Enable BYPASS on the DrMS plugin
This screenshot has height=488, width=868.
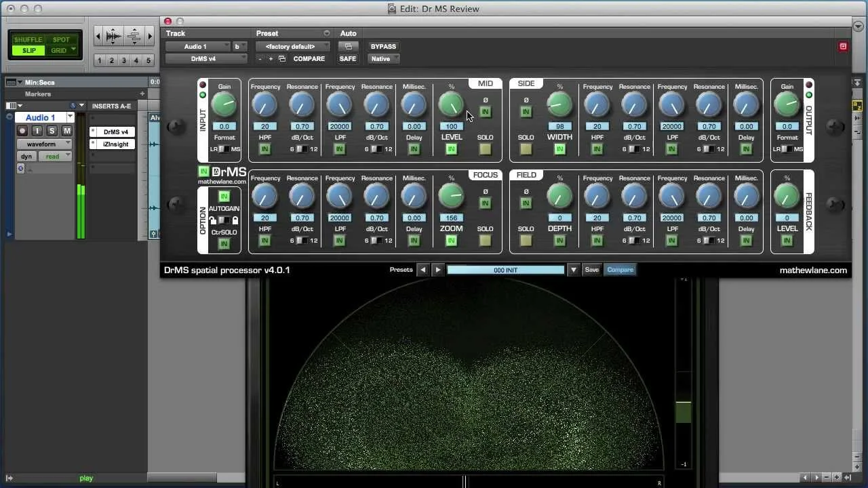(x=383, y=46)
